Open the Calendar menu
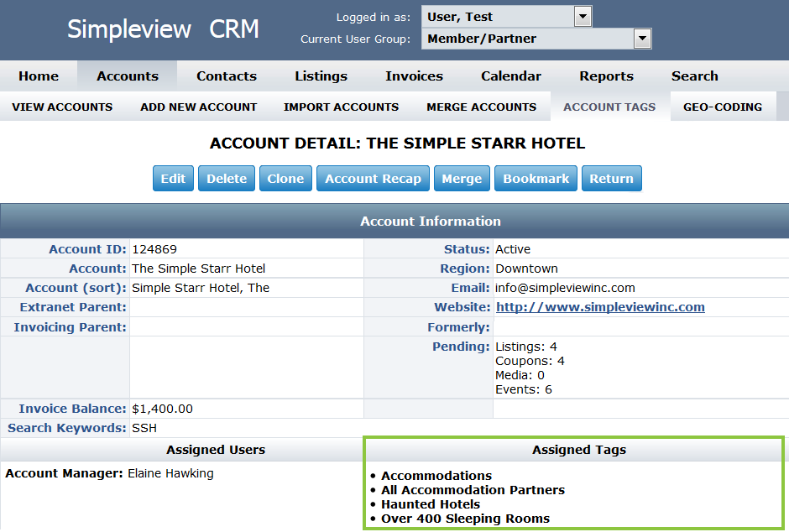Image resolution: width=789 pixels, height=532 pixels. [510, 76]
